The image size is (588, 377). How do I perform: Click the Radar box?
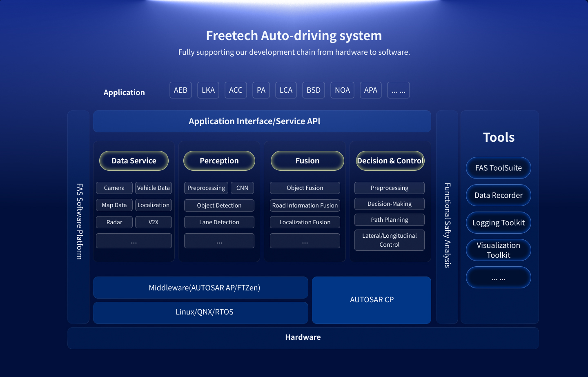tap(114, 222)
